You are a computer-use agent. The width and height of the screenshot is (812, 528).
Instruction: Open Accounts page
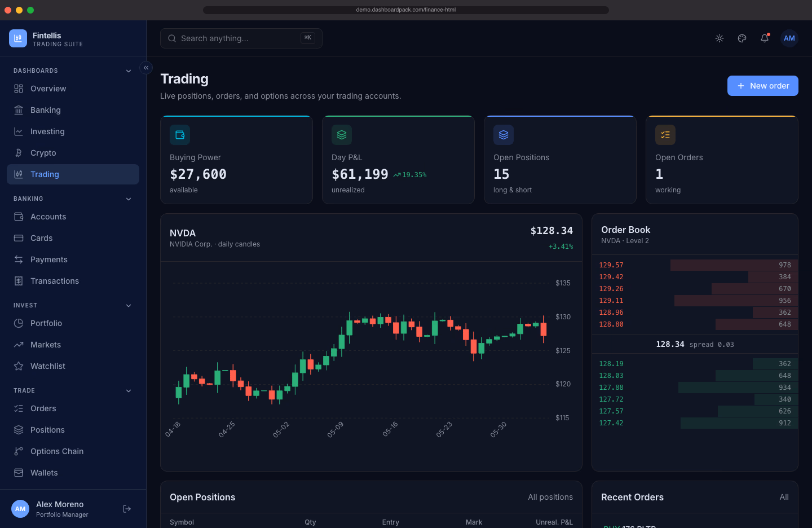coord(73,217)
